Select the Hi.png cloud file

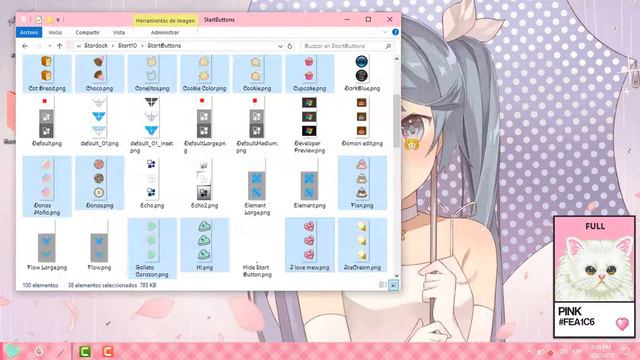click(x=204, y=245)
